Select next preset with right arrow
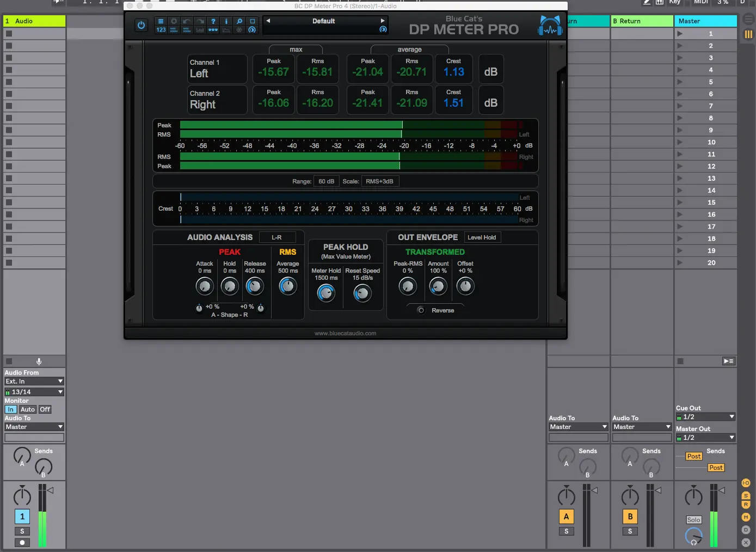This screenshot has height=552, width=756. pyautogui.click(x=383, y=21)
